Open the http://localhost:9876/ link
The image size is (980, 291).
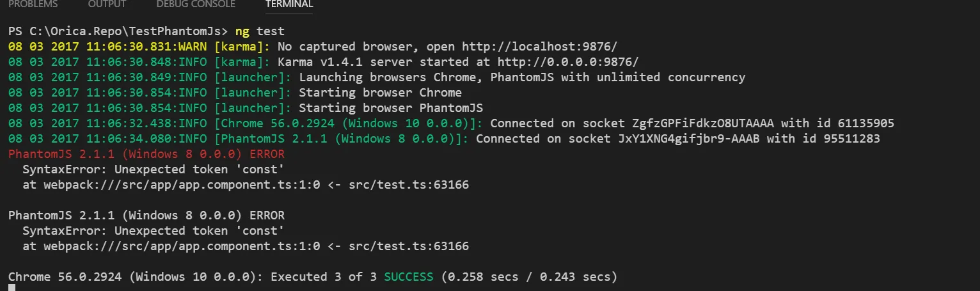540,47
